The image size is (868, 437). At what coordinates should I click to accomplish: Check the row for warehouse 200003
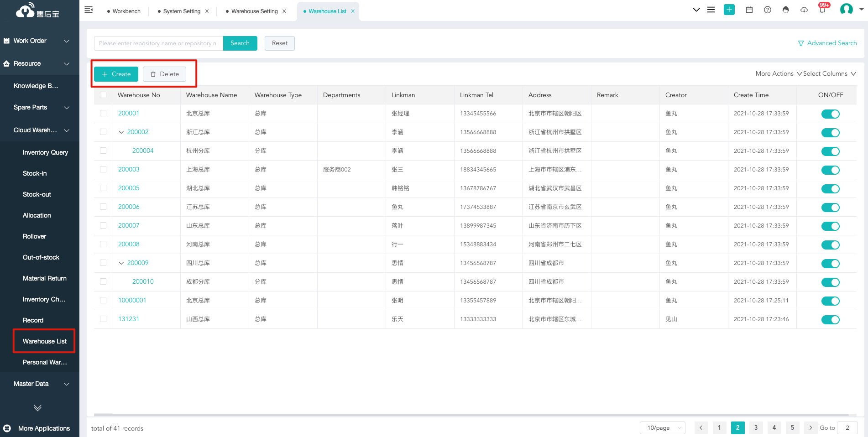(103, 169)
